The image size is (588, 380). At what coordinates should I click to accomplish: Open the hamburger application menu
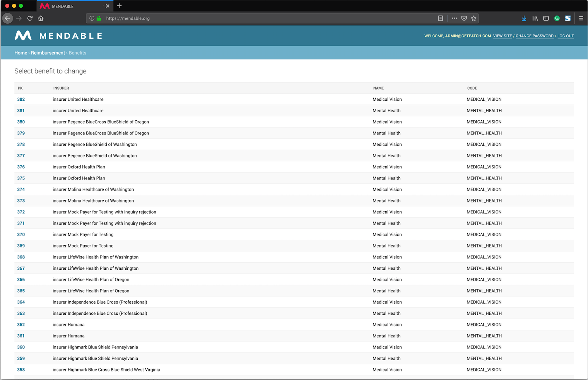581,18
